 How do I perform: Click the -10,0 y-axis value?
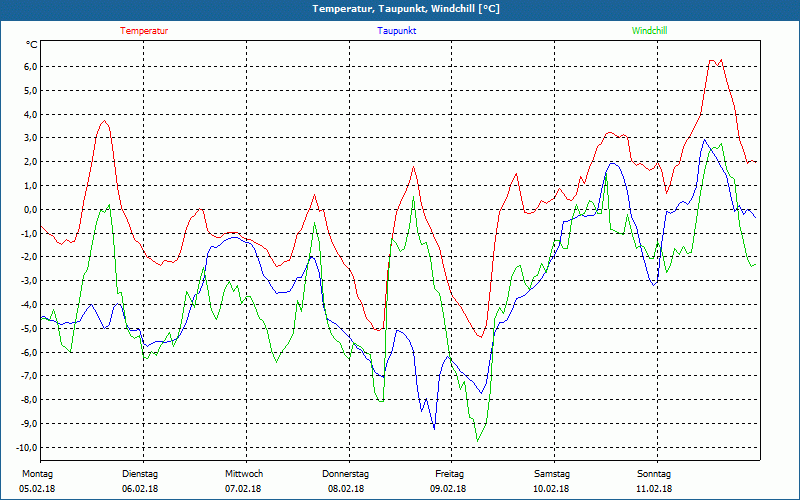click(x=26, y=447)
